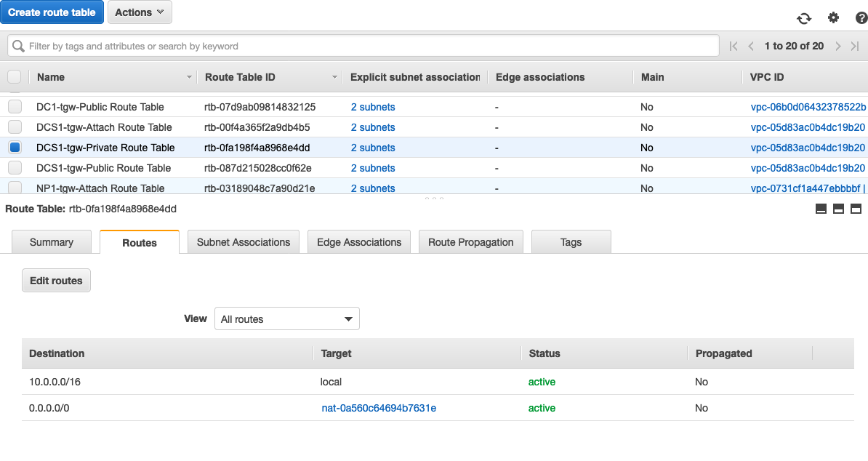Image resolution: width=868 pixels, height=461 pixels.
Task: Jump to last page arrow icon
Action: (x=856, y=46)
